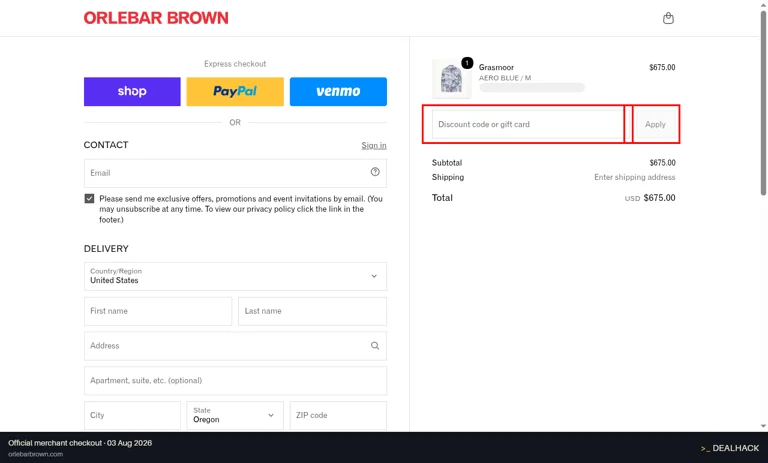Click the Orlebar Brown logo
The height and width of the screenshot is (463, 768).
tap(156, 18)
